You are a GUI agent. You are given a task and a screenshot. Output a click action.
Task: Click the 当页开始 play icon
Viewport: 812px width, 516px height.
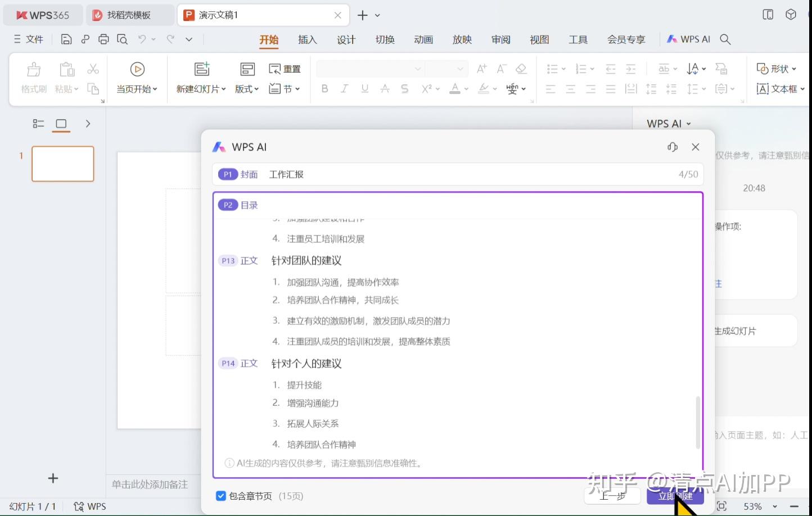137,69
